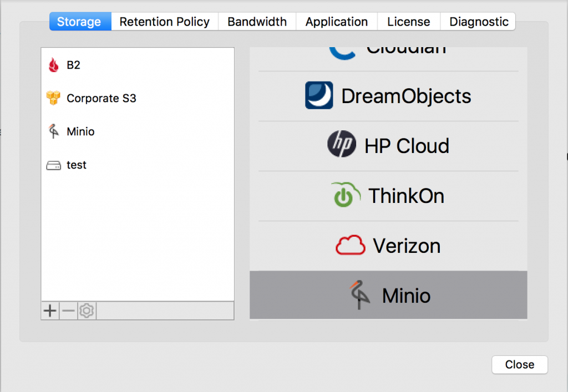Click the Verizon red cloud logo

[351, 245]
